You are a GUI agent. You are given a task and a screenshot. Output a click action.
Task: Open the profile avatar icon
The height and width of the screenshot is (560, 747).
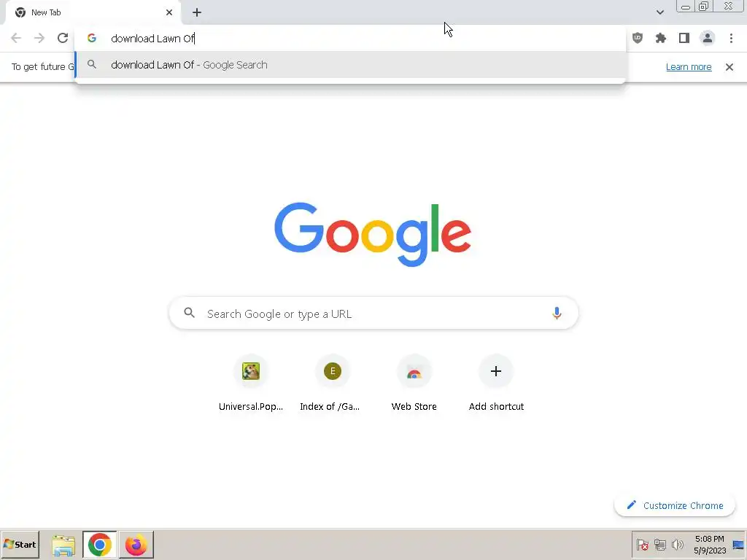click(x=708, y=38)
